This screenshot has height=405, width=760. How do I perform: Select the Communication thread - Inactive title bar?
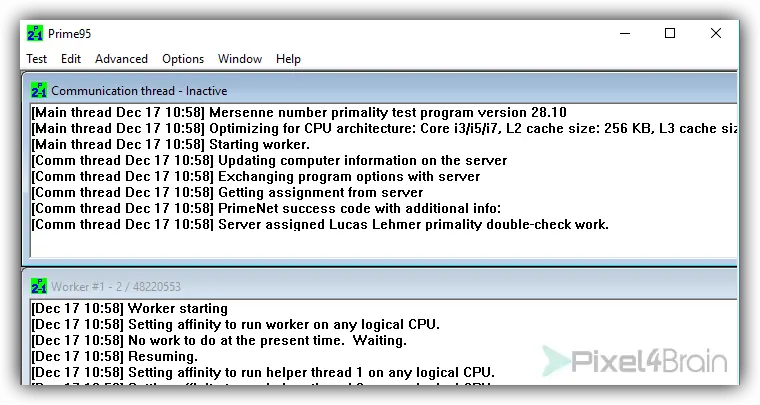380,91
